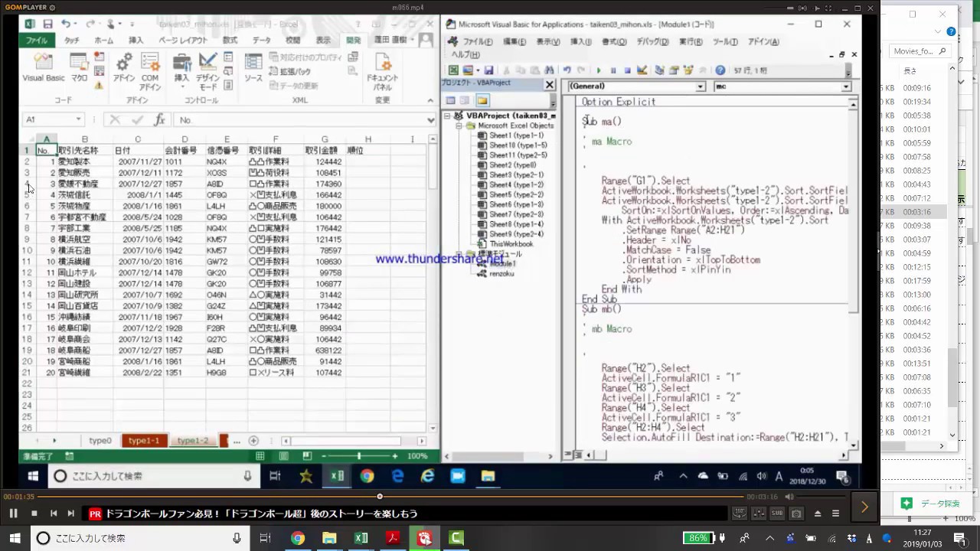This screenshot has width=980, height=551.
Task: Toggle folders view in Project pane
Action: coord(482,100)
